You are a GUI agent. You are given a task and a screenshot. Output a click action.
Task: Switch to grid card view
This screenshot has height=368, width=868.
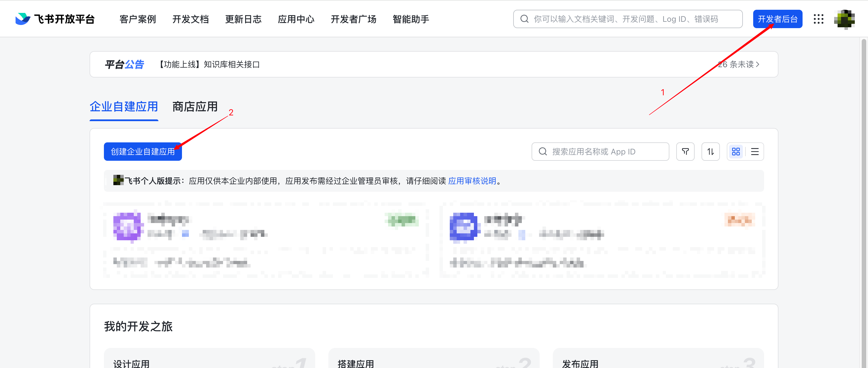coord(736,152)
